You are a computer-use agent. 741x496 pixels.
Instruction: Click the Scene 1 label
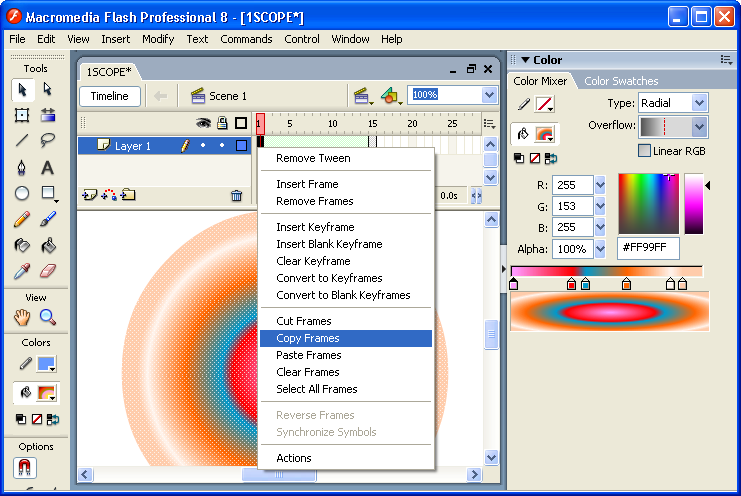[x=228, y=96]
